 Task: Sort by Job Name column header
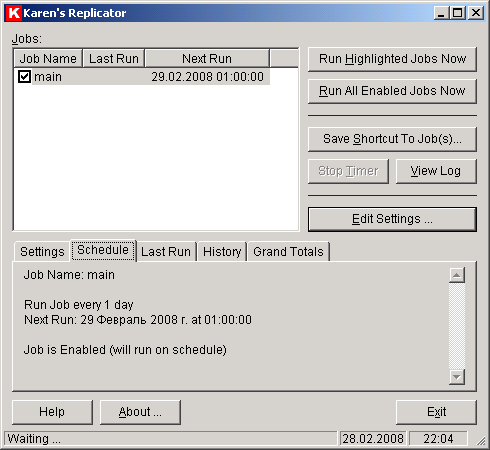[x=48, y=59]
